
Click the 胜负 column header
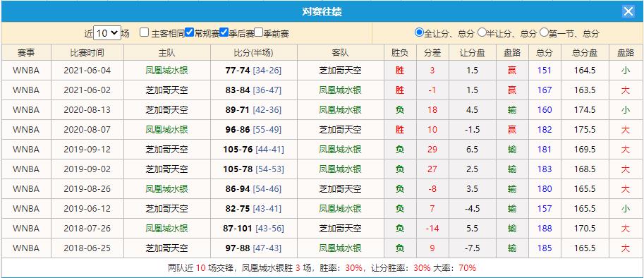click(x=400, y=52)
